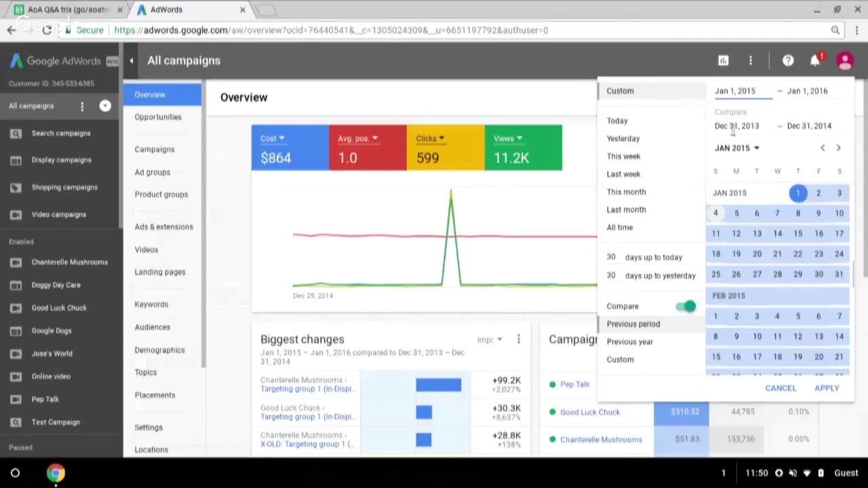Open Landing pages in the page menu

click(160, 272)
